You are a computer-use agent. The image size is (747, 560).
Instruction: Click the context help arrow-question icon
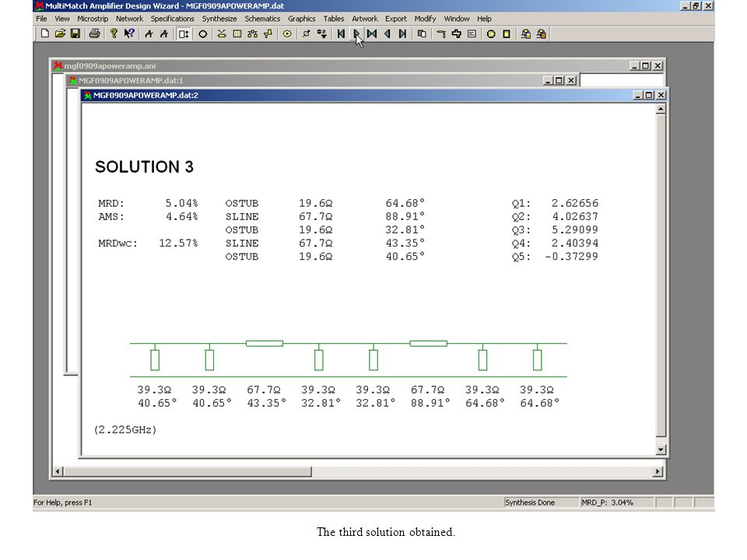(129, 33)
